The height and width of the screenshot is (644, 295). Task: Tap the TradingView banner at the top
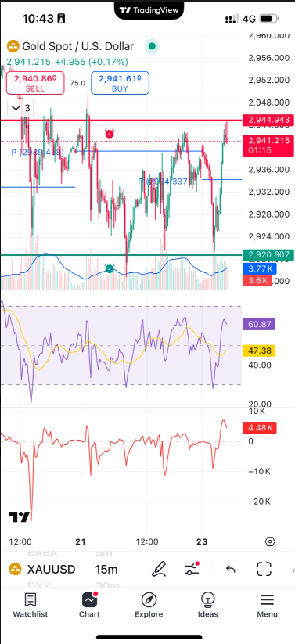pos(149,10)
